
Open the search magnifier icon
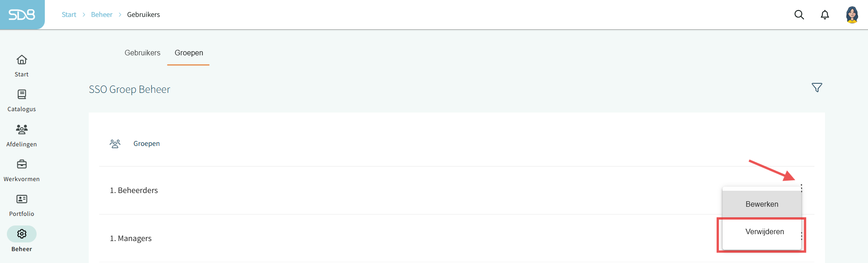point(799,15)
